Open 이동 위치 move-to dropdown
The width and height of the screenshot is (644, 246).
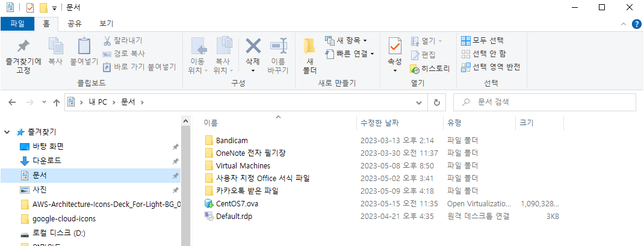[199, 57]
